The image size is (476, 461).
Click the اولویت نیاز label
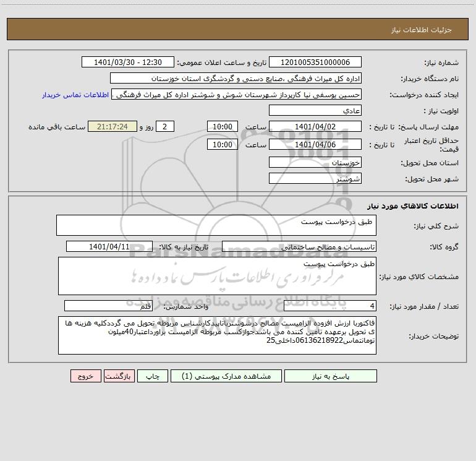click(x=441, y=111)
